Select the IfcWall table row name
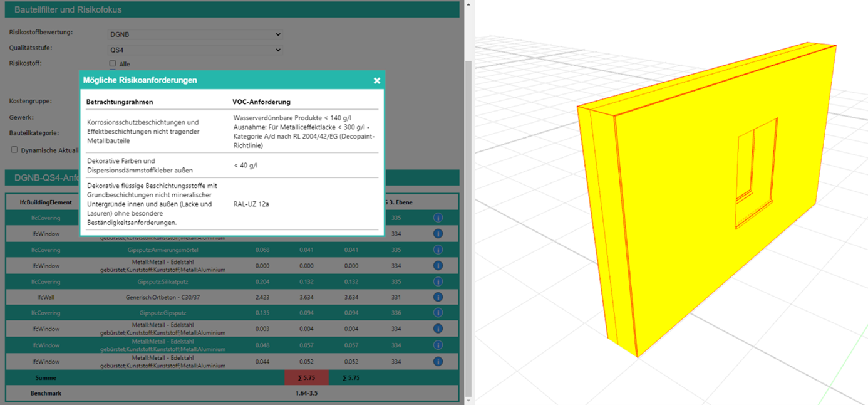The height and width of the screenshot is (405, 868). [x=45, y=297]
